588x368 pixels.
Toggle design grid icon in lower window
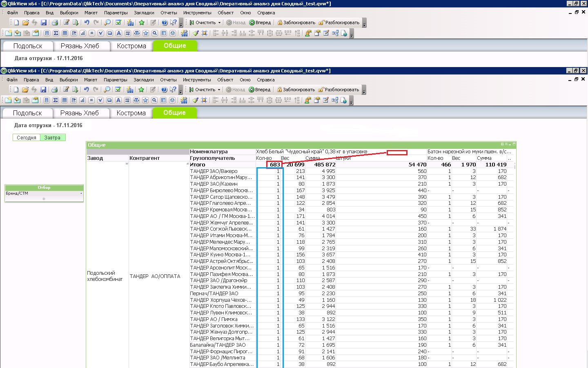[x=204, y=100]
